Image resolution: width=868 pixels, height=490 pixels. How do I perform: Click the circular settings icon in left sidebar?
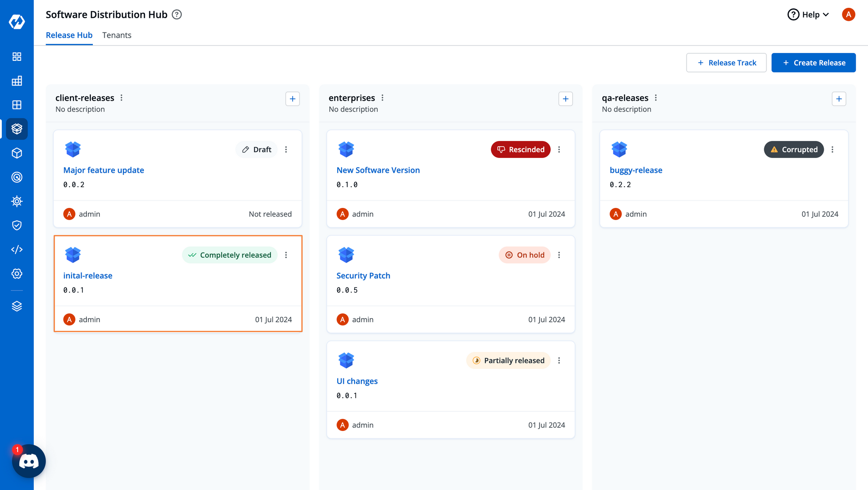click(16, 273)
